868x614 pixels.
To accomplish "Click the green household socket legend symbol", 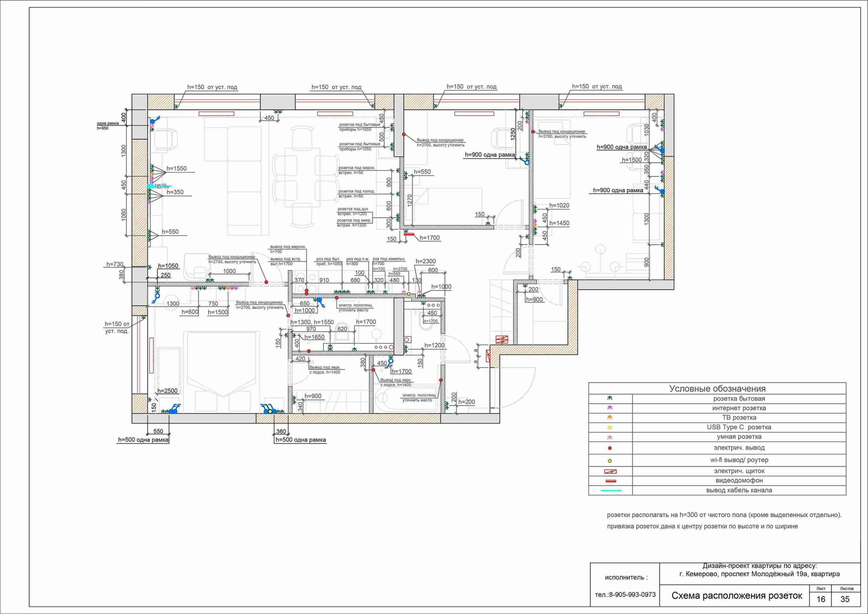I will [x=610, y=398].
